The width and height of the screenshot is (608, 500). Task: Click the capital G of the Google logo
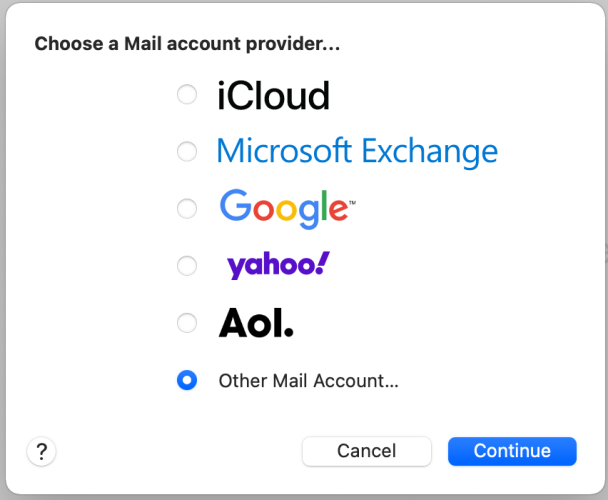point(234,205)
